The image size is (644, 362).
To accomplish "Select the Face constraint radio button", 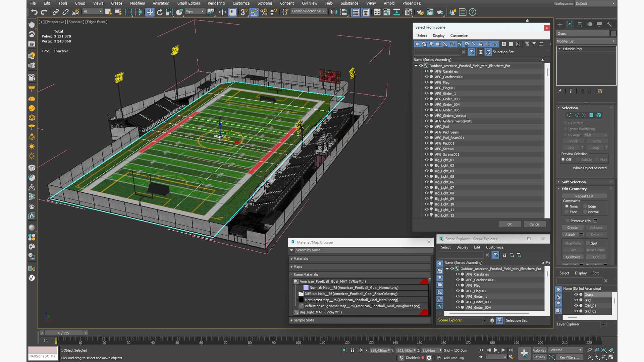I will pyautogui.click(x=567, y=212).
